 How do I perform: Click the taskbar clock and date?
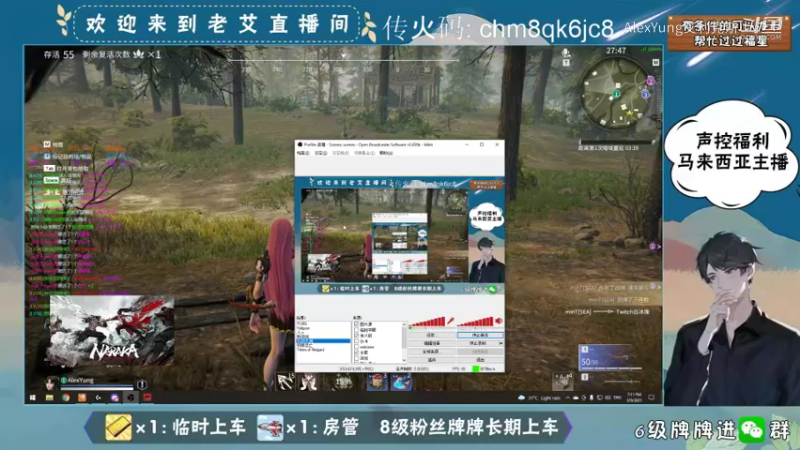pos(634,397)
